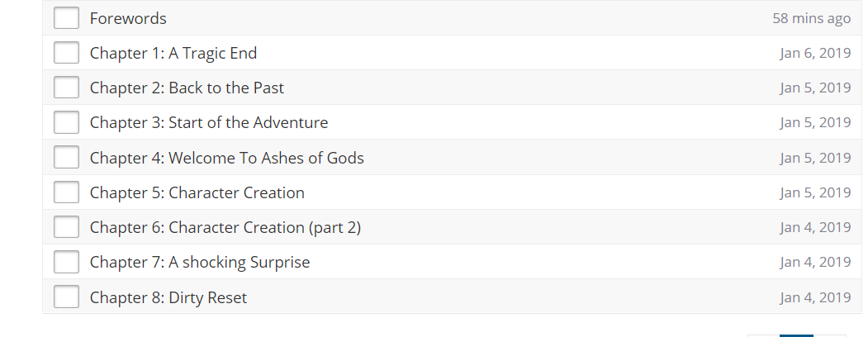Check the Chapter 6: Character Creation (part 2) box
This screenshot has height=337, width=868.
[66, 227]
